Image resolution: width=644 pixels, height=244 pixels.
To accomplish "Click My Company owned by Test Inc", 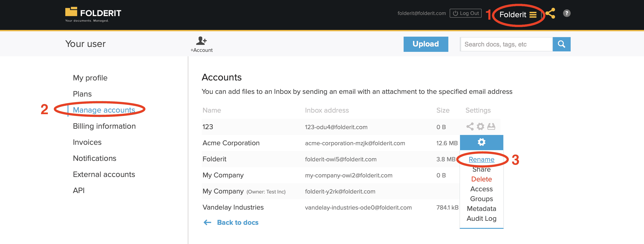I will pyautogui.click(x=244, y=191).
